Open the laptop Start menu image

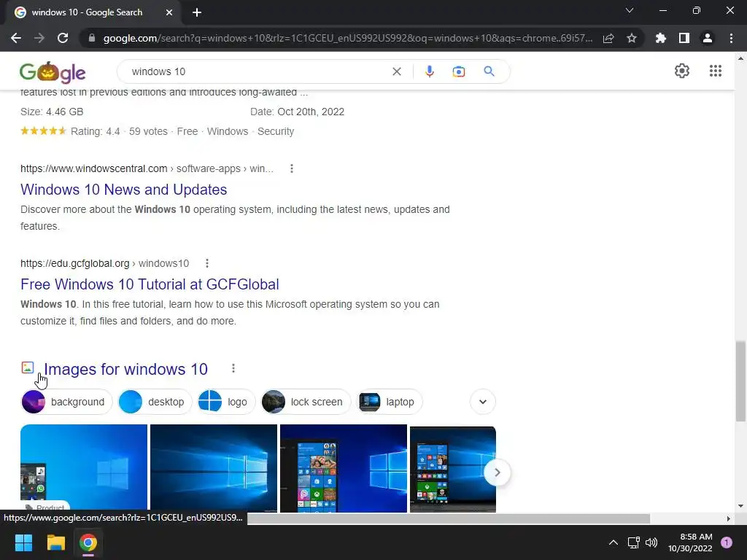[x=452, y=469]
